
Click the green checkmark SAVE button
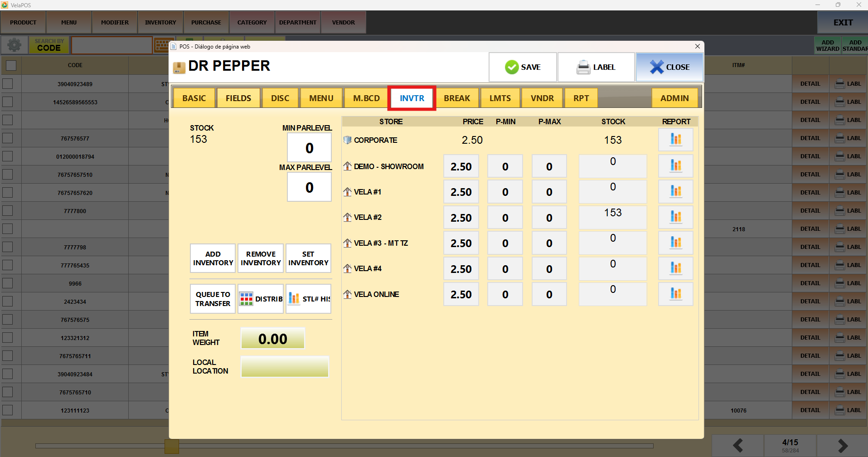point(523,67)
